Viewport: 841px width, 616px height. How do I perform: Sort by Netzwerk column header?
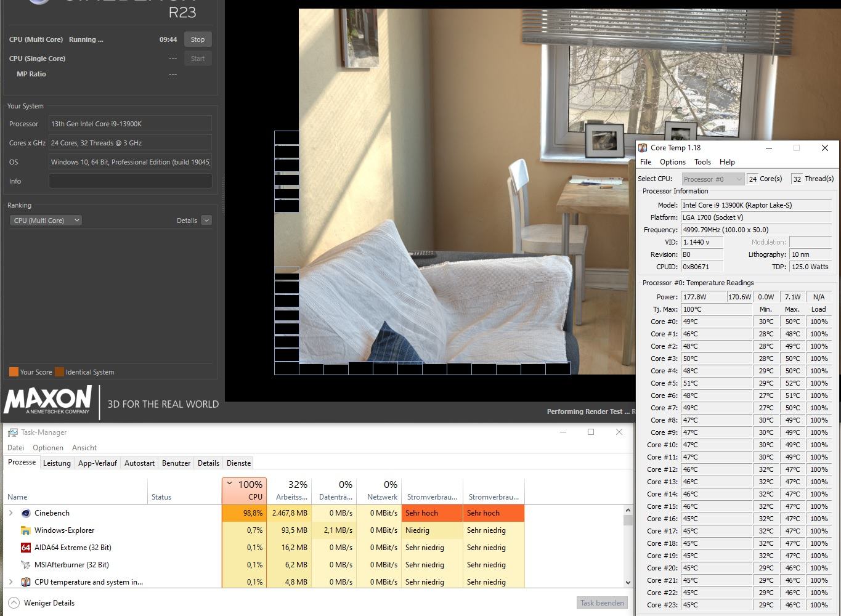pyautogui.click(x=379, y=491)
